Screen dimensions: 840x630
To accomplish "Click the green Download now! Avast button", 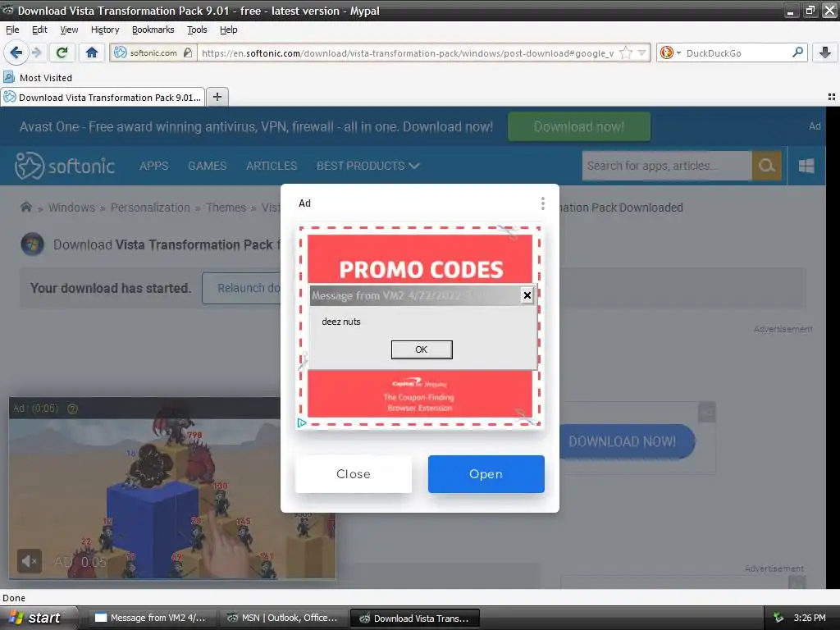I will [x=579, y=126].
